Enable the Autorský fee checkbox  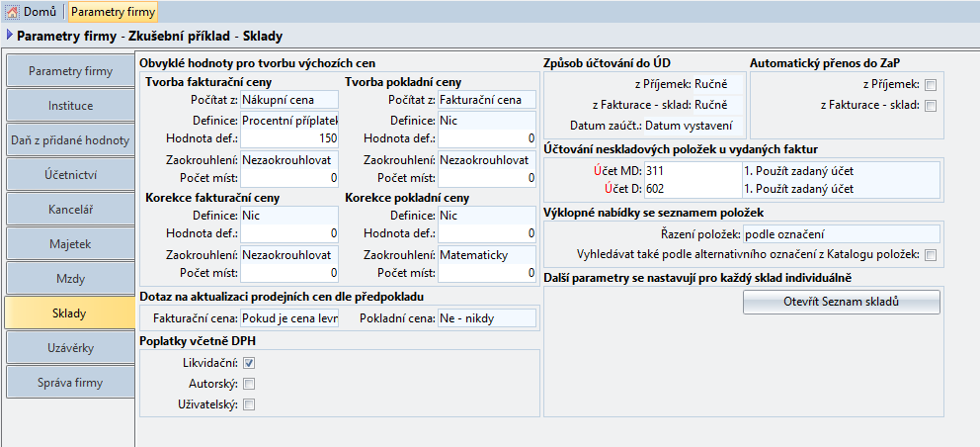(x=249, y=384)
